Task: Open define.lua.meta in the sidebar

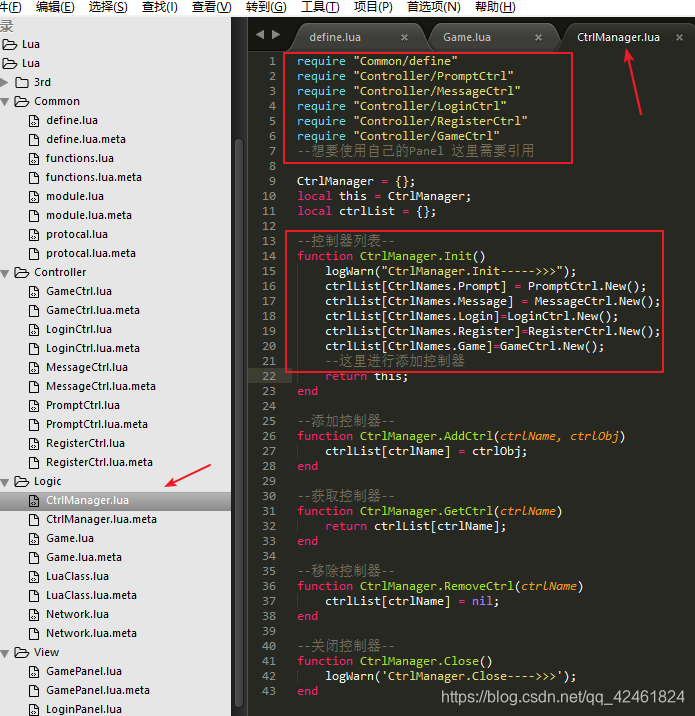Action: [86, 139]
